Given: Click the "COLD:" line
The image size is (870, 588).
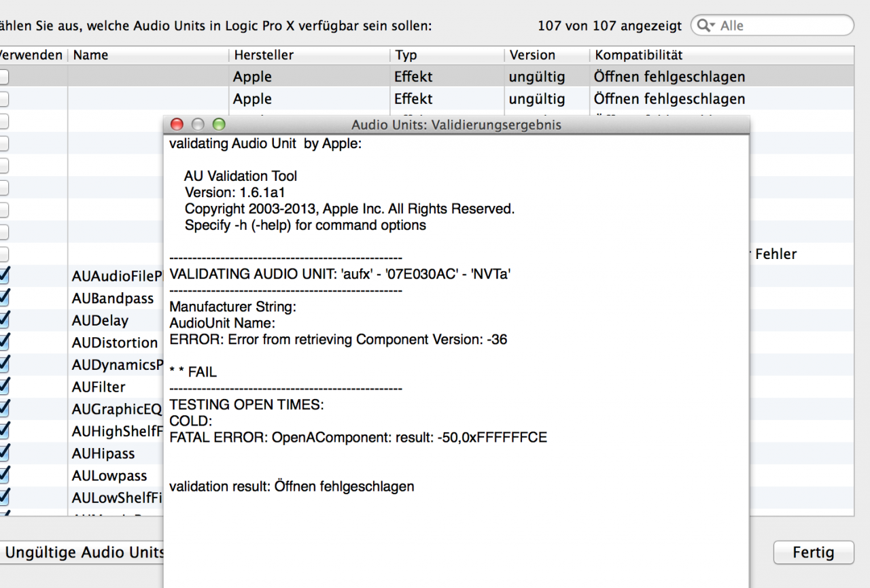Looking at the screenshot, I should 191,421.
